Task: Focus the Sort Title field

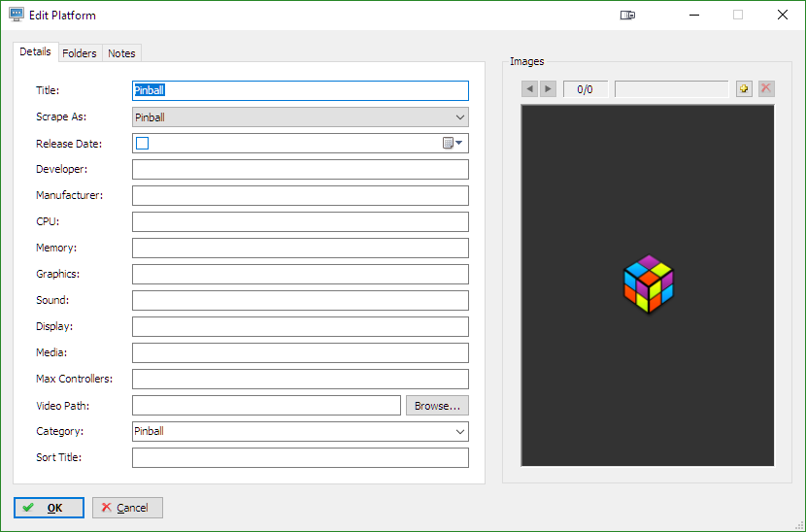Action: click(x=301, y=458)
